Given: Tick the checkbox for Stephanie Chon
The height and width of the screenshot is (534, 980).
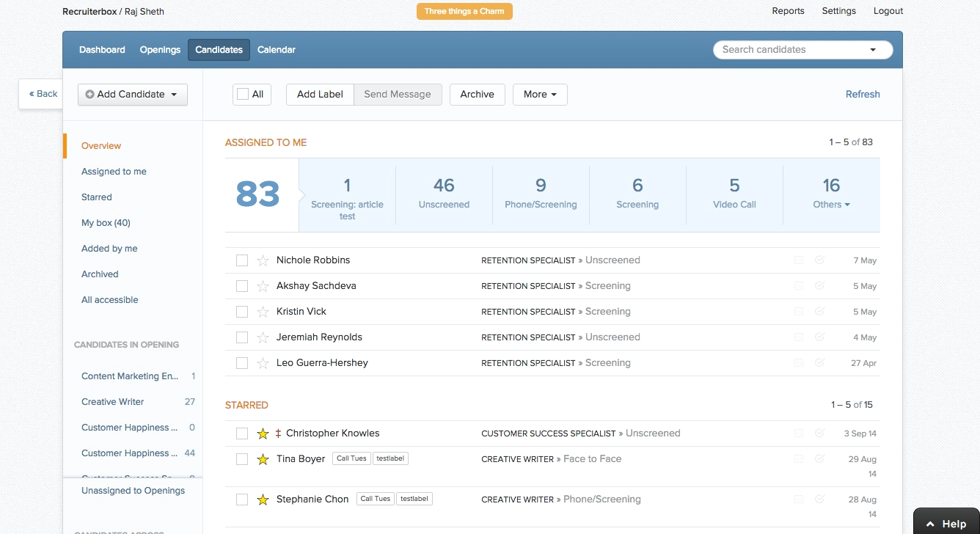Looking at the screenshot, I should pos(242,500).
